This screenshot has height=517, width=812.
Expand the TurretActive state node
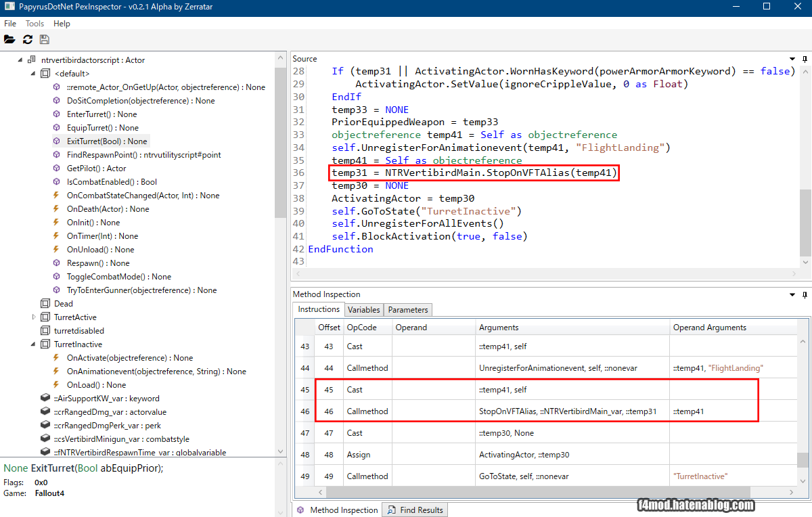coord(34,317)
